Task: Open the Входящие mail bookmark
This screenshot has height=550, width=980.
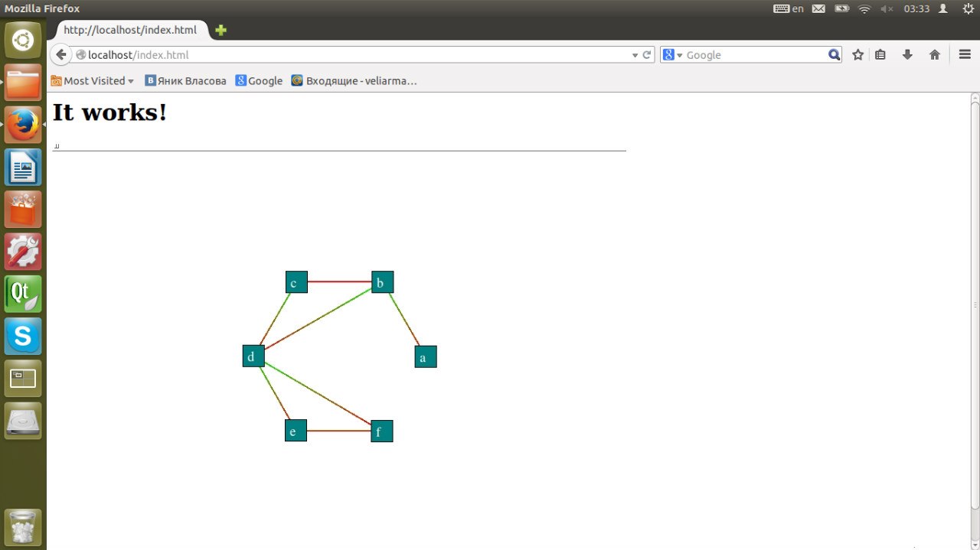Action: tap(354, 80)
